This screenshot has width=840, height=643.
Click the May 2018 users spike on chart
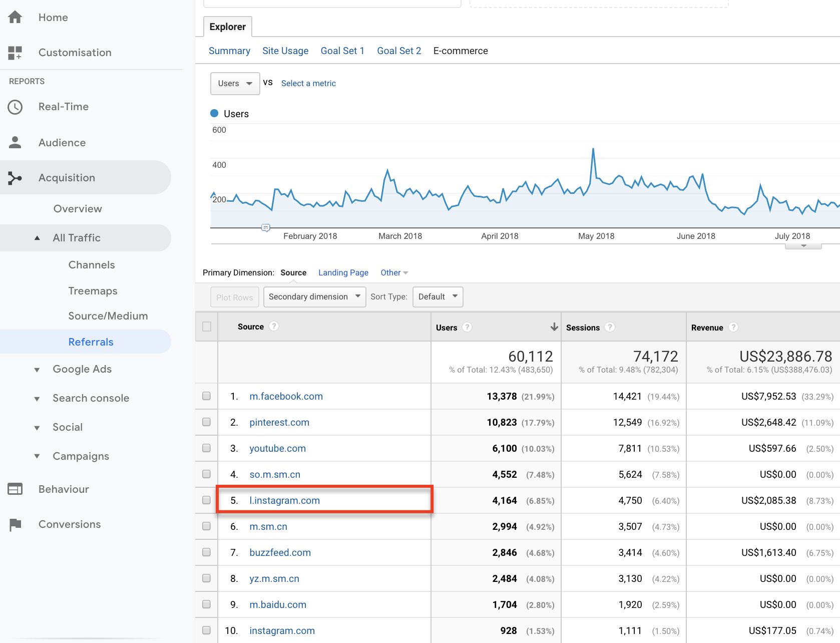593,149
